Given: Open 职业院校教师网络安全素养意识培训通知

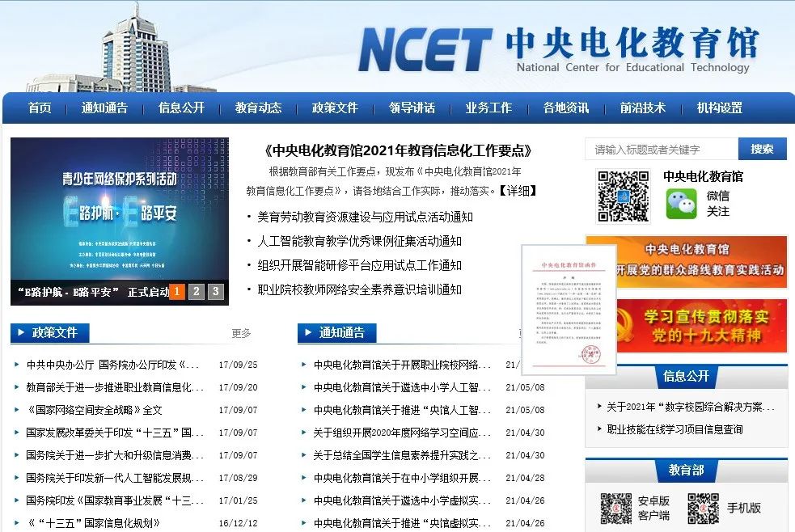Looking at the screenshot, I should coord(359,289).
